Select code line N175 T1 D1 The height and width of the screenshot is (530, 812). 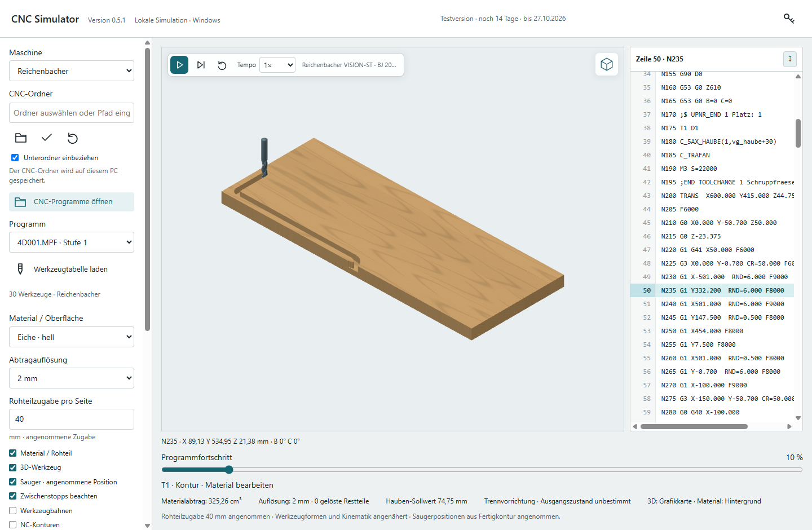coord(712,128)
